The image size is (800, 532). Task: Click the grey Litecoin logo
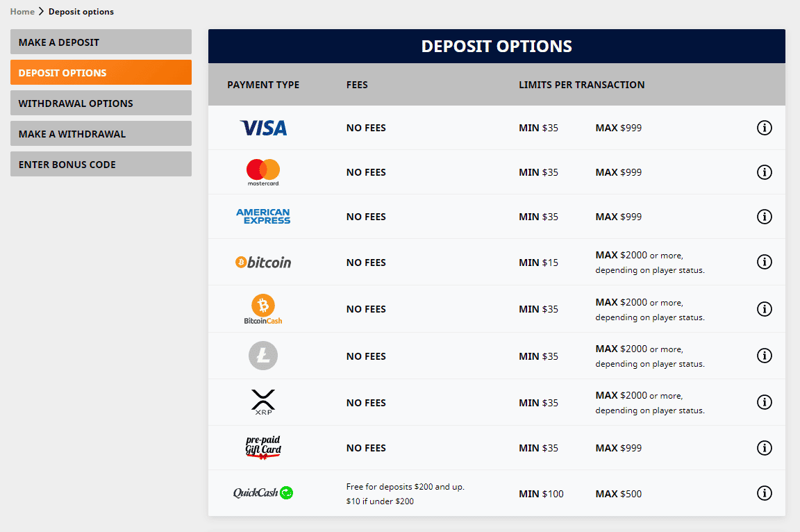[263, 356]
